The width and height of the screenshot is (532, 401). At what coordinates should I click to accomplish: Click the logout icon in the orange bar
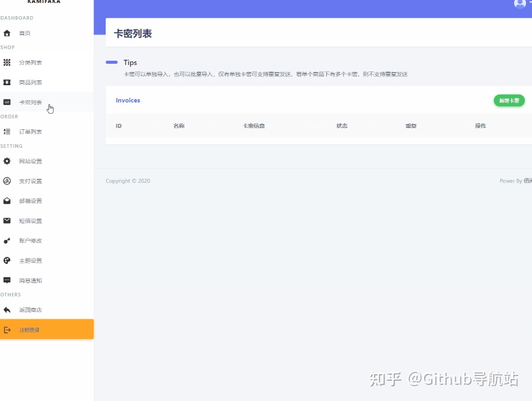[x=7, y=330]
